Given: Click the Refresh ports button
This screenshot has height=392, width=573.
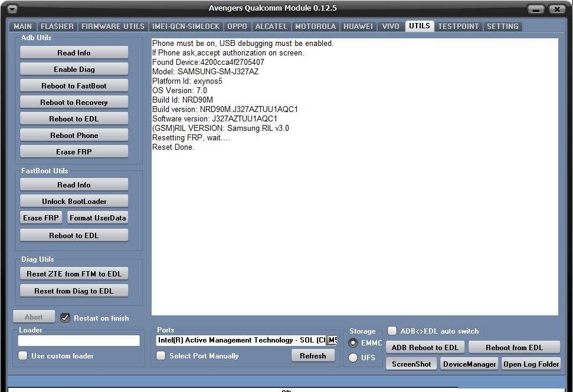Looking at the screenshot, I should pos(313,355).
